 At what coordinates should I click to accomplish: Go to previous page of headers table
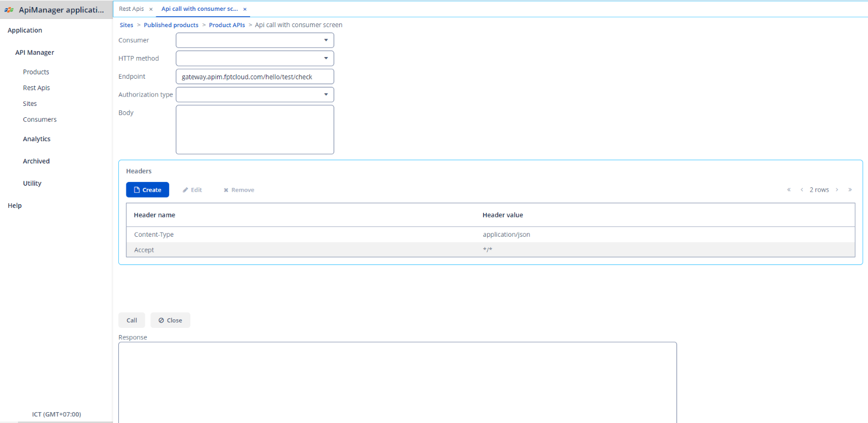click(x=802, y=190)
